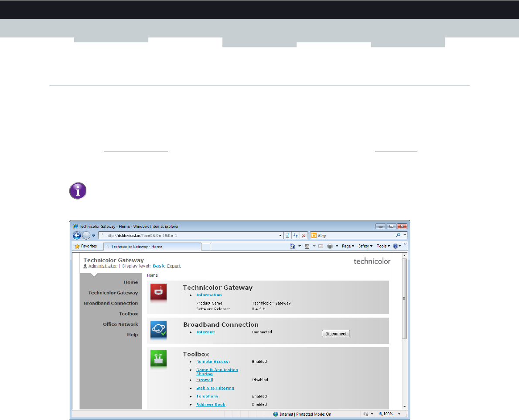Click the Internet Explorer title bar icon
The image size is (519, 420).
click(x=75, y=226)
